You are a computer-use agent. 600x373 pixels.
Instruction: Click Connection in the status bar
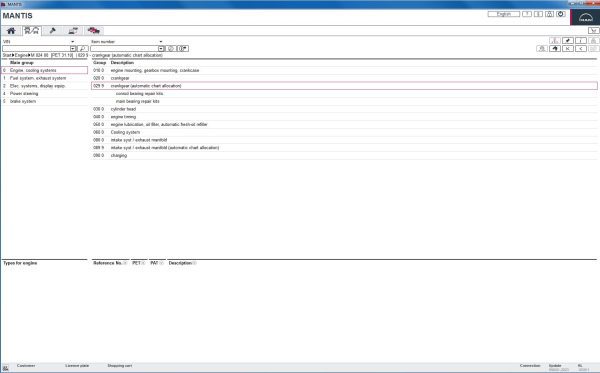530,366
